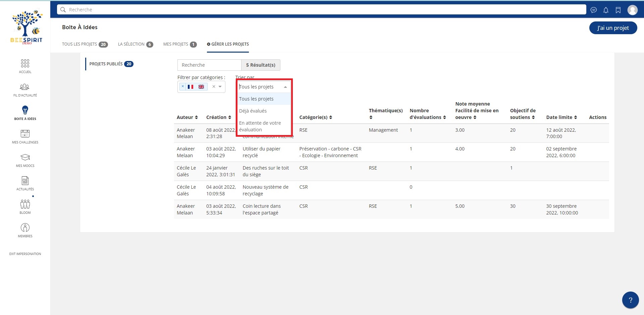Remove the French flag category filter
Screen dimensions: 644x315
tap(183, 86)
